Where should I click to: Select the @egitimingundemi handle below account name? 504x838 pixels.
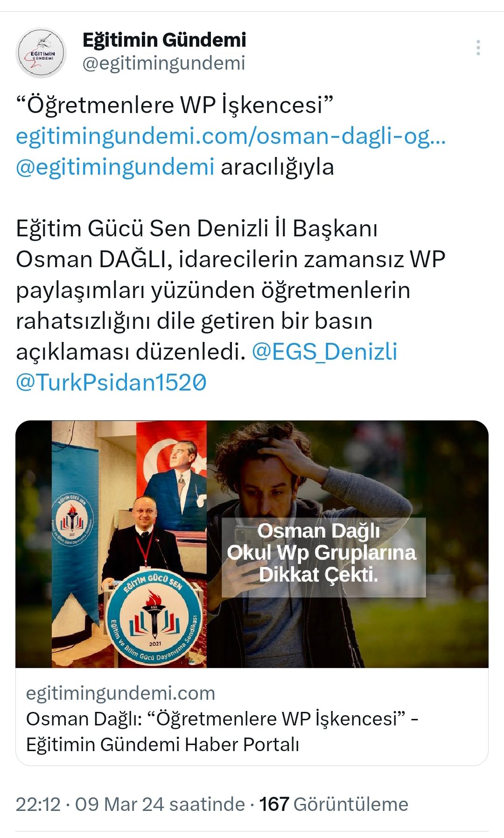coord(164,64)
